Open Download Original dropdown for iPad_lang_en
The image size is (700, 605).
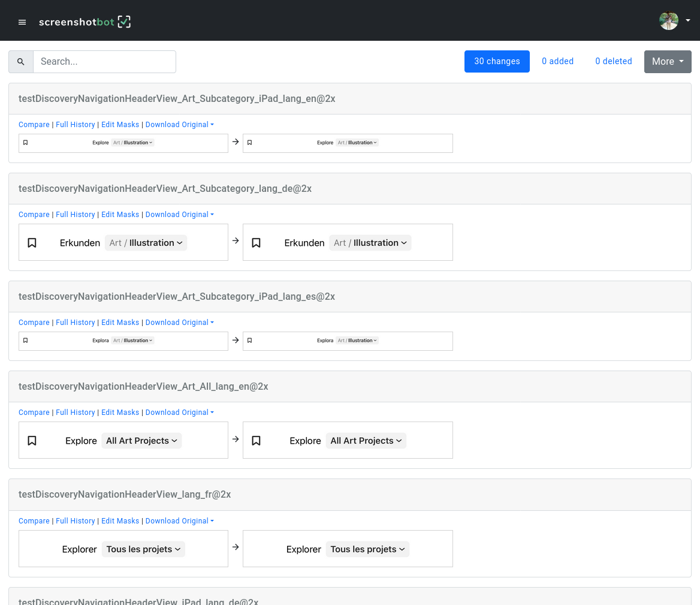pyautogui.click(x=179, y=125)
